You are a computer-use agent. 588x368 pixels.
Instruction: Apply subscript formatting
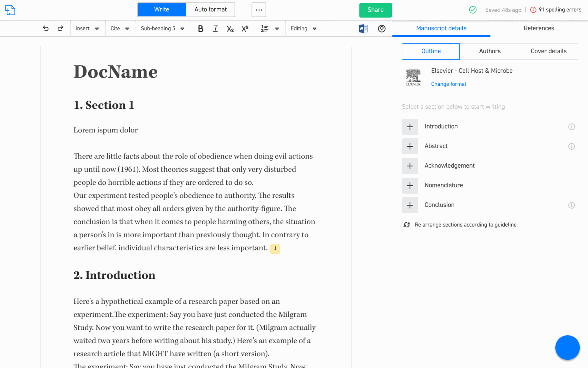(x=230, y=29)
